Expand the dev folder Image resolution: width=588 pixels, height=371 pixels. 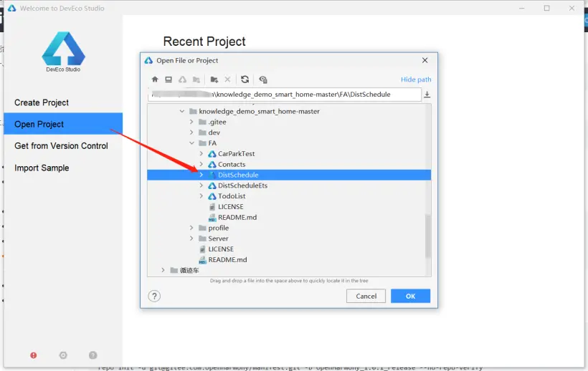tap(191, 132)
